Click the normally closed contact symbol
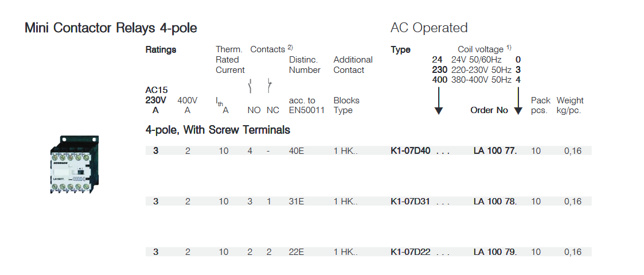This screenshot has width=644, height=275. [x=270, y=86]
